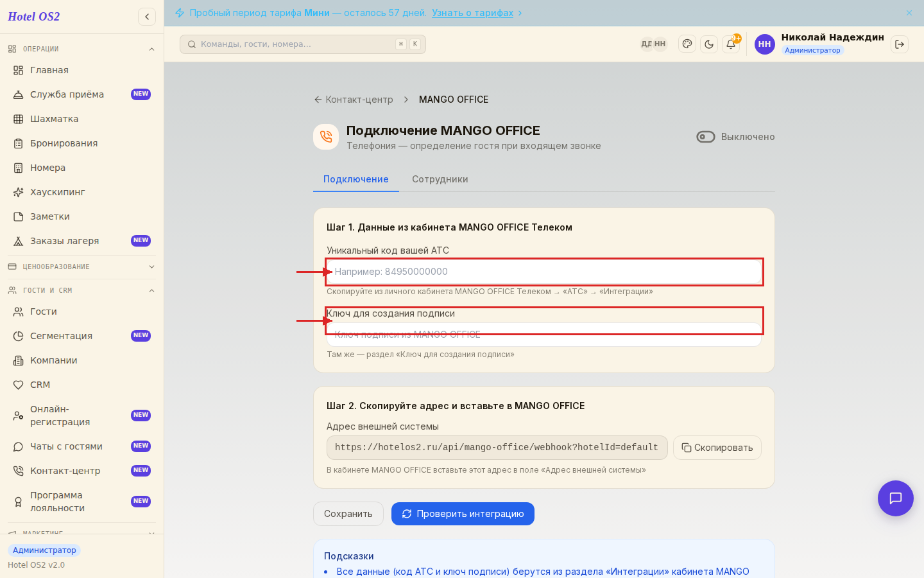Image resolution: width=924 pixels, height=578 pixels.
Task: Click the Сегментация pie chart icon
Action: (x=18, y=336)
